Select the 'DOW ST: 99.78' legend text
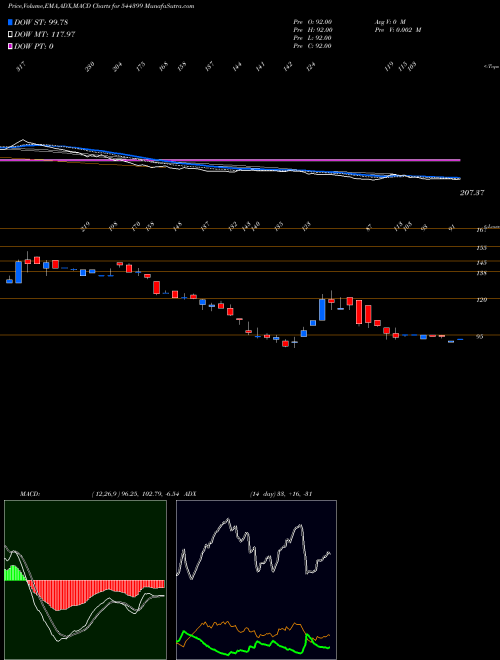 tap(41, 22)
